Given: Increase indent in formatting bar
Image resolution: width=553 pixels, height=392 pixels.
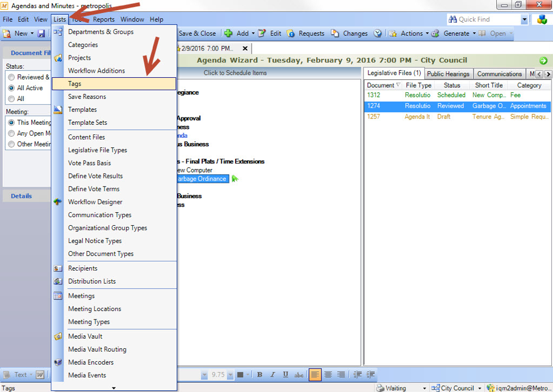Looking at the screenshot, I should 371,374.
